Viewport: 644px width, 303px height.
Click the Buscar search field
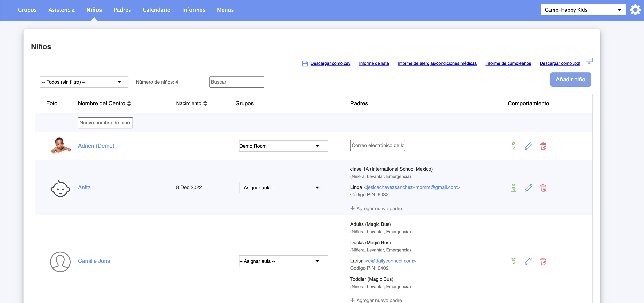click(237, 82)
